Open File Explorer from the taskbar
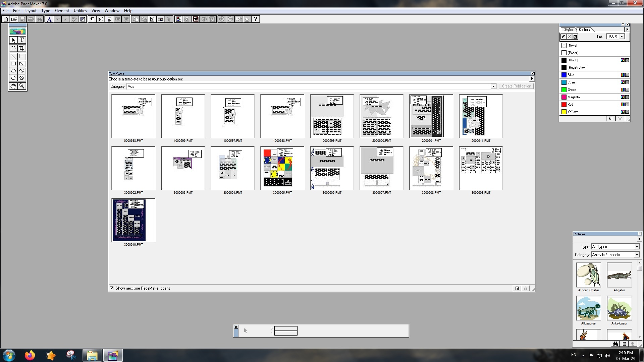The width and height of the screenshot is (644, 362). pos(92,355)
